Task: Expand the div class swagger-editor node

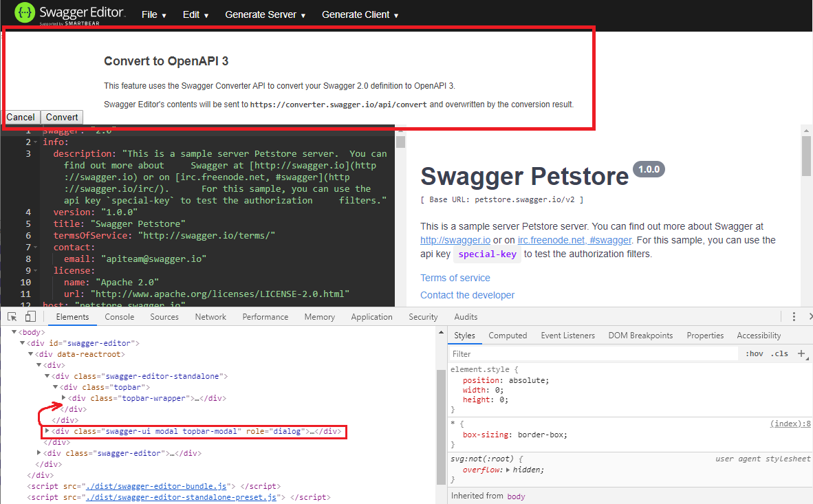Action: pyautogui.click(x=39, y=452)
